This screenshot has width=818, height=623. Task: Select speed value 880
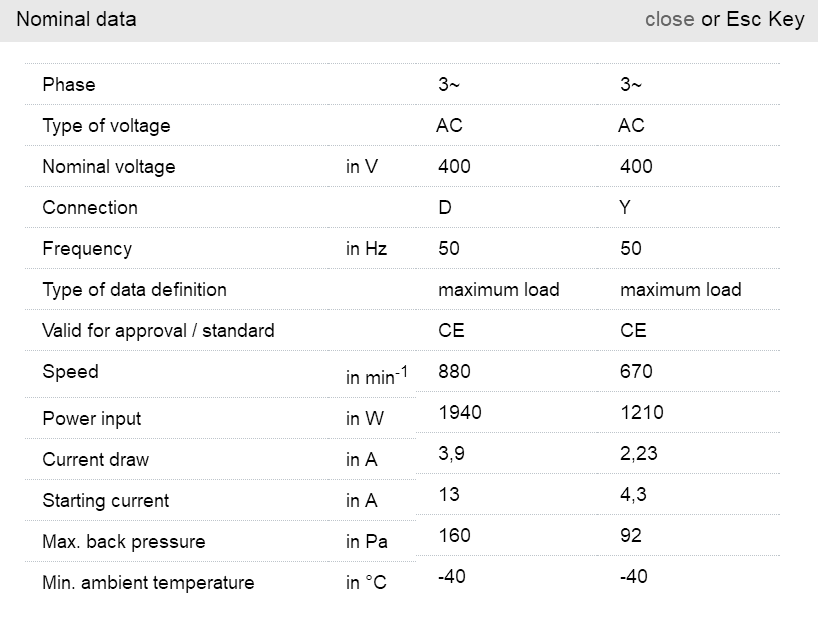(454, 371)
